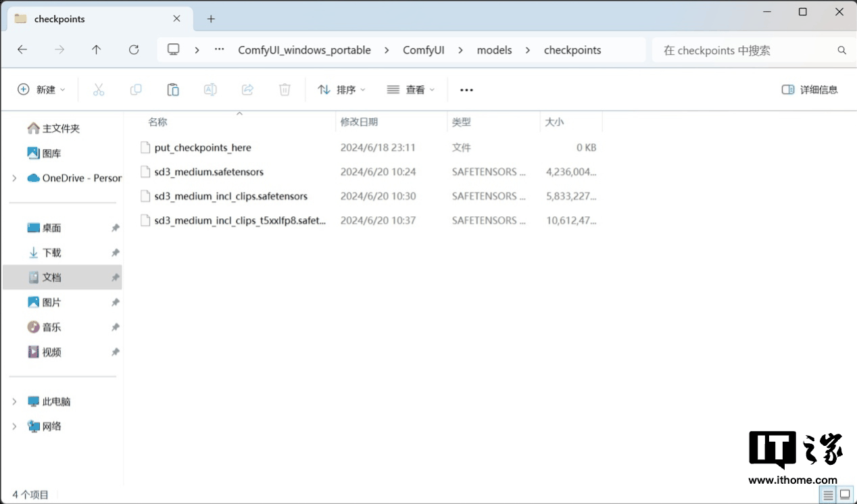This screenshot has width=857, height=504.
Task: Click the Share icon in toolbar
Action: point(247,89)
